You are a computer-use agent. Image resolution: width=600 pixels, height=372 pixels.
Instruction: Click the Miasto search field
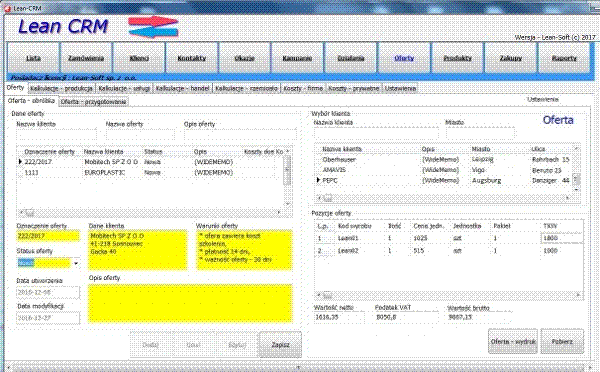480,133
